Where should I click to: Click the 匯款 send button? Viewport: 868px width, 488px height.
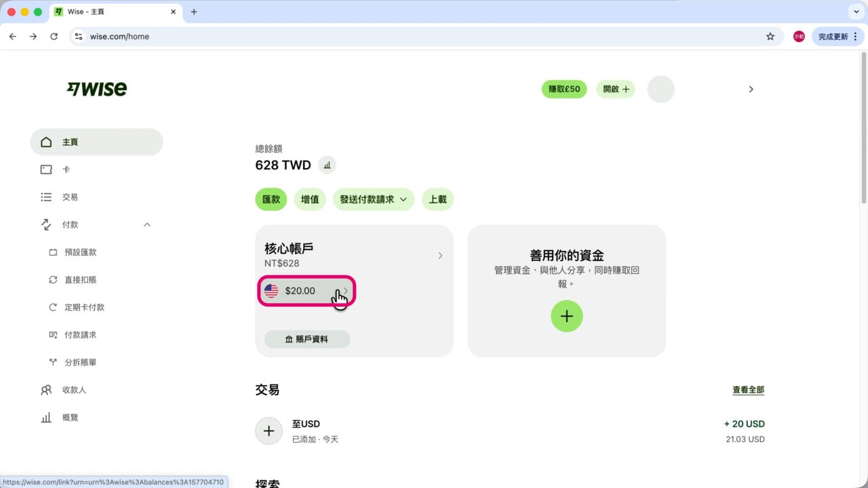(x=271, y=199)
